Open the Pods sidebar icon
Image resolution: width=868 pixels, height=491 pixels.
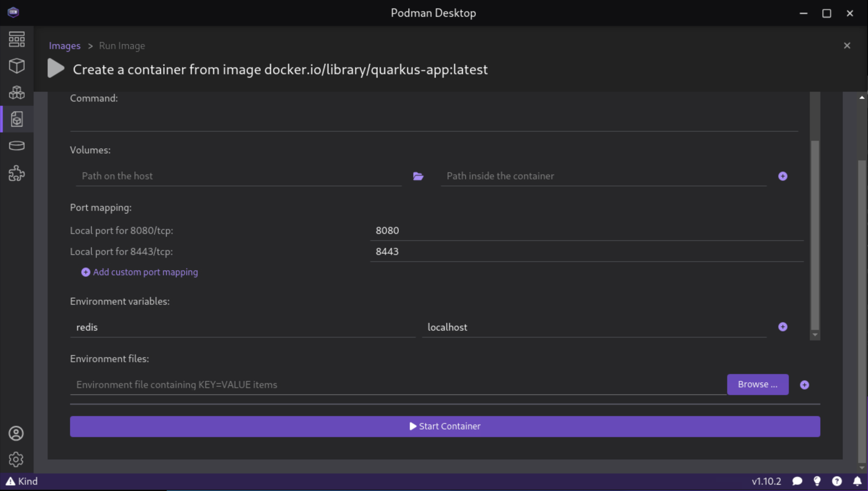click(x=16, y=92)
